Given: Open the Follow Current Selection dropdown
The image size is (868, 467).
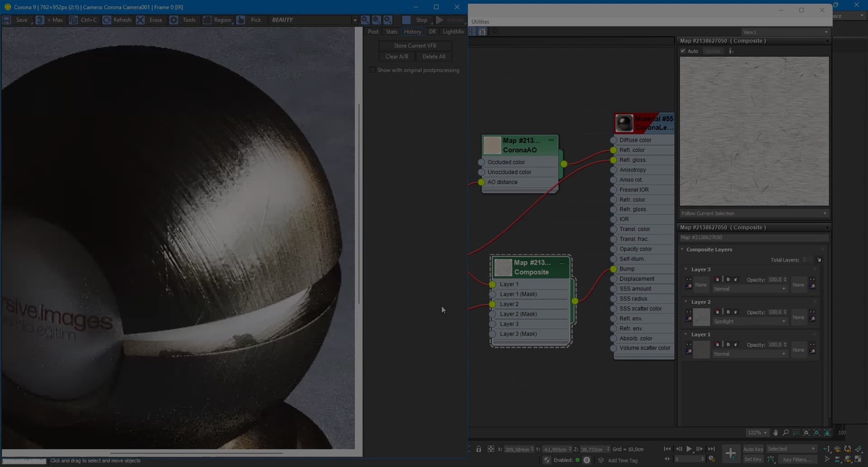Looking at the screenshot, I should [x=754, y=213].
